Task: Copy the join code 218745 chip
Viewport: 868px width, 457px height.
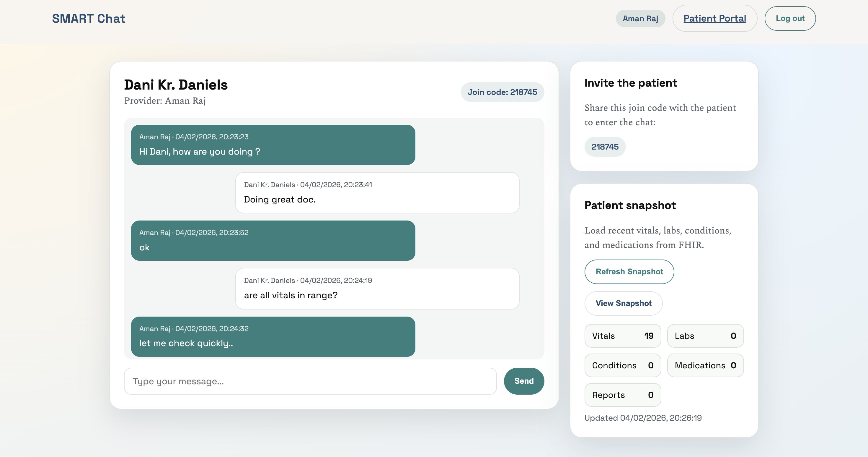Action: click(605, 147)
